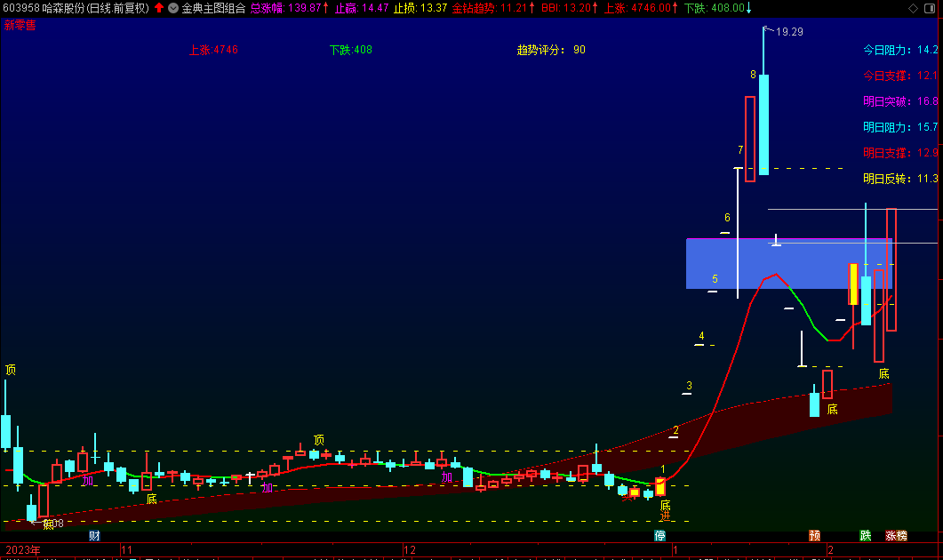Click the wave count label 4
The height and width of the screenshot is (560, 943).
click(x=701, y=336)
